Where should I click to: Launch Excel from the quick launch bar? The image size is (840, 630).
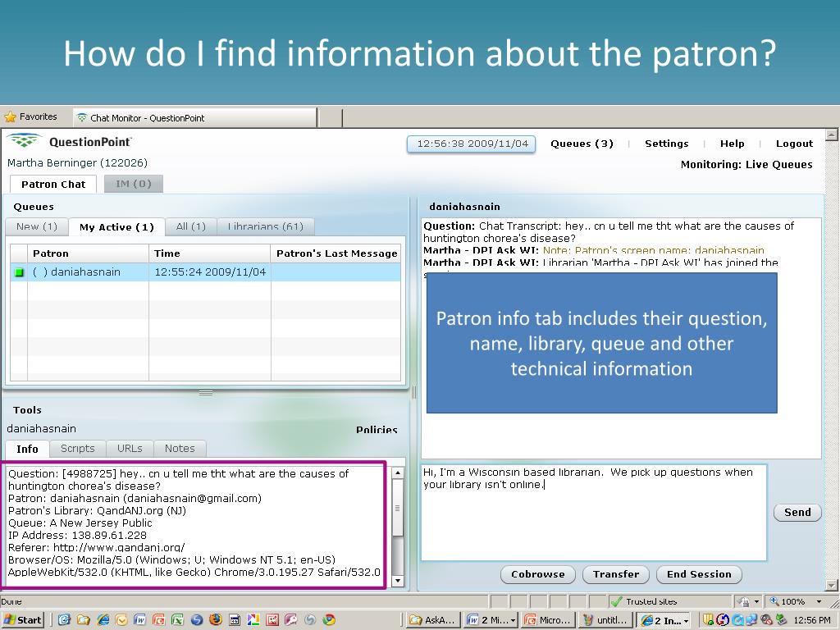(x=177, y=620)
